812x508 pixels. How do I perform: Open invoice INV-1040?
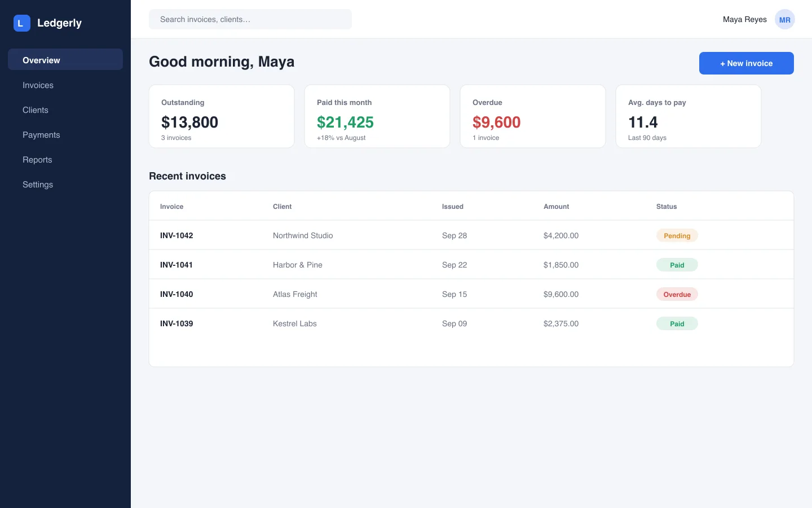click(176, 294)
